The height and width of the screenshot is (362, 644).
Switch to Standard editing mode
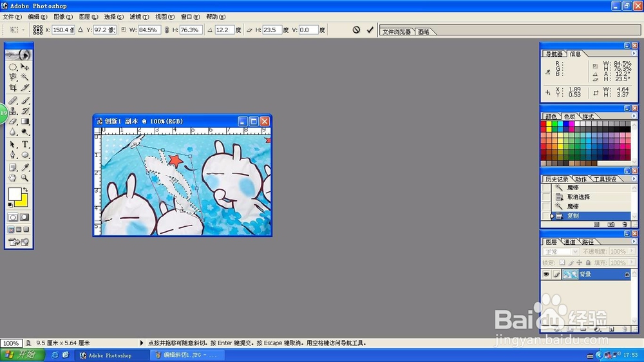pos(13,217)
